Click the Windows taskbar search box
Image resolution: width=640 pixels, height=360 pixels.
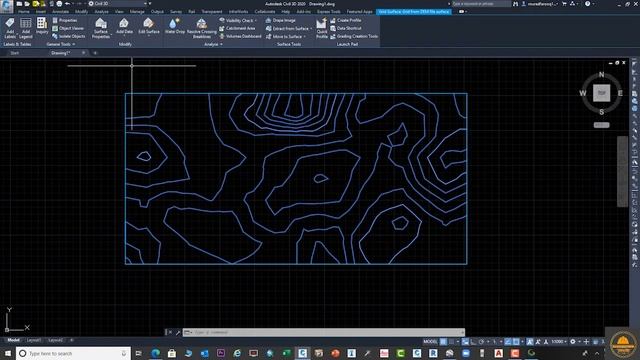coord(73,353)
